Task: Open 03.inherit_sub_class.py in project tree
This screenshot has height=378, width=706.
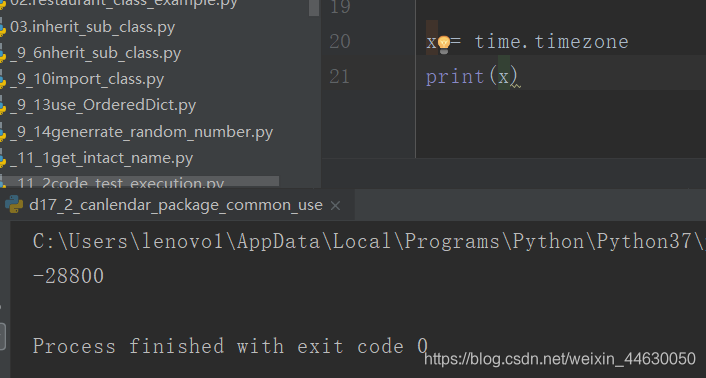Action: click(92, 27)
